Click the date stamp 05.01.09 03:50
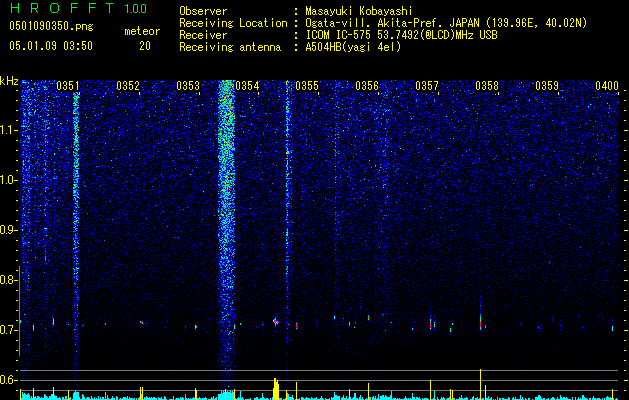 point(51,46)
